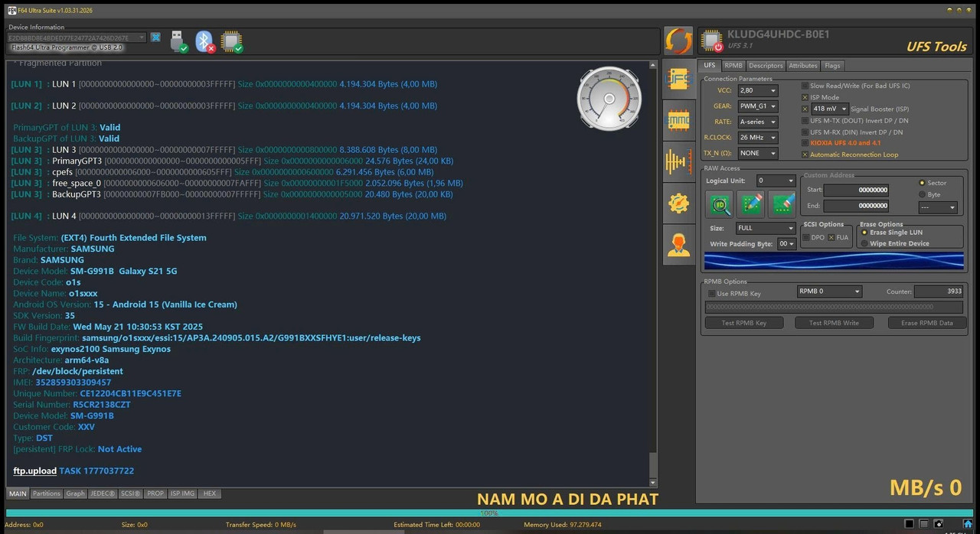Screen dimensions: 980x534
Task: Switch to the Partitions bottom tab
Action: click(46, 493)
